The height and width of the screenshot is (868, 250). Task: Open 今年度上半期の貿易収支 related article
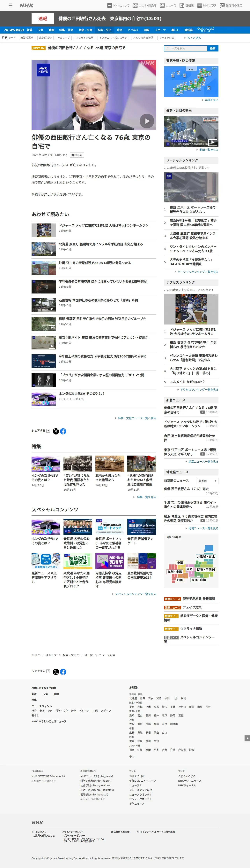pyautogui.click(x=103, y=356)
